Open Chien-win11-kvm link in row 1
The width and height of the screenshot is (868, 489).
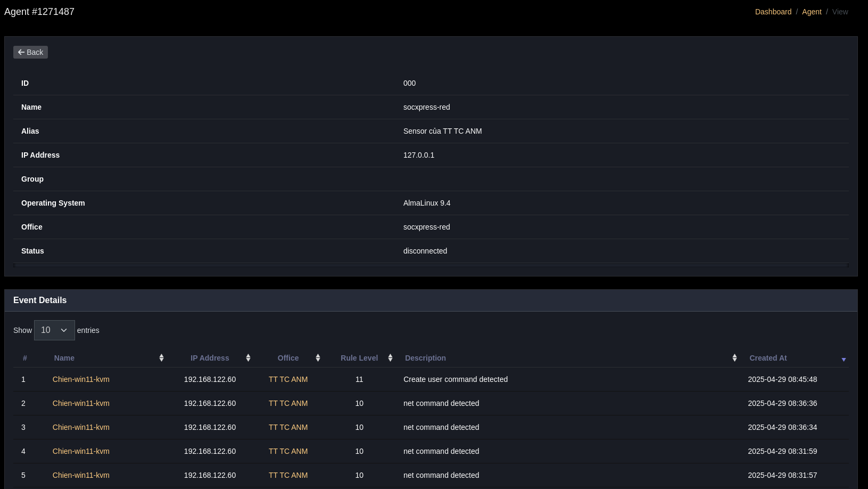[x=81, y=379]
